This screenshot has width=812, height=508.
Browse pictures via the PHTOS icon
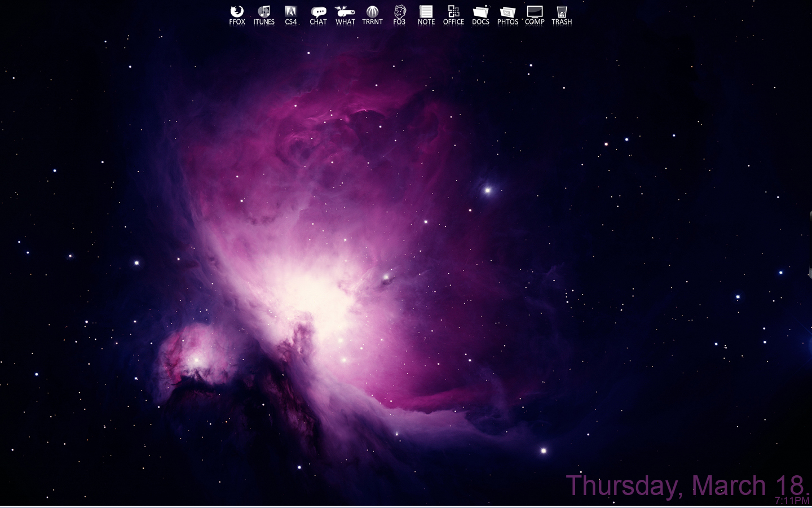[507, 11]
